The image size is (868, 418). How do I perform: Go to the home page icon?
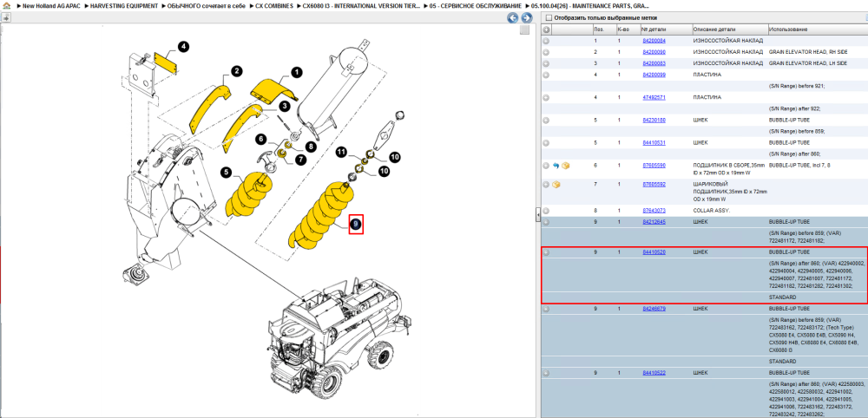click(x=5, y=5)
